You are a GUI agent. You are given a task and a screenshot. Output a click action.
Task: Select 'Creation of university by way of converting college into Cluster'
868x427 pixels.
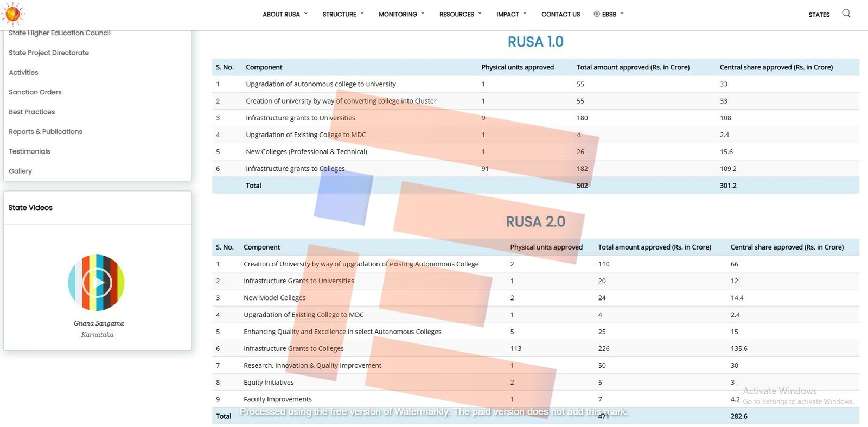[x=535, y=101]
